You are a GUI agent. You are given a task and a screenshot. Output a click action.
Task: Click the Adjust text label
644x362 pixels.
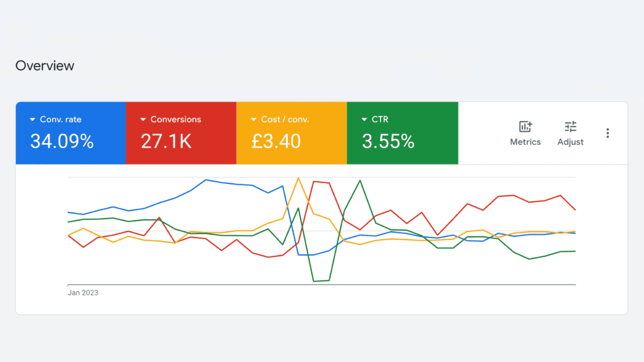click(x=570, y=142)
